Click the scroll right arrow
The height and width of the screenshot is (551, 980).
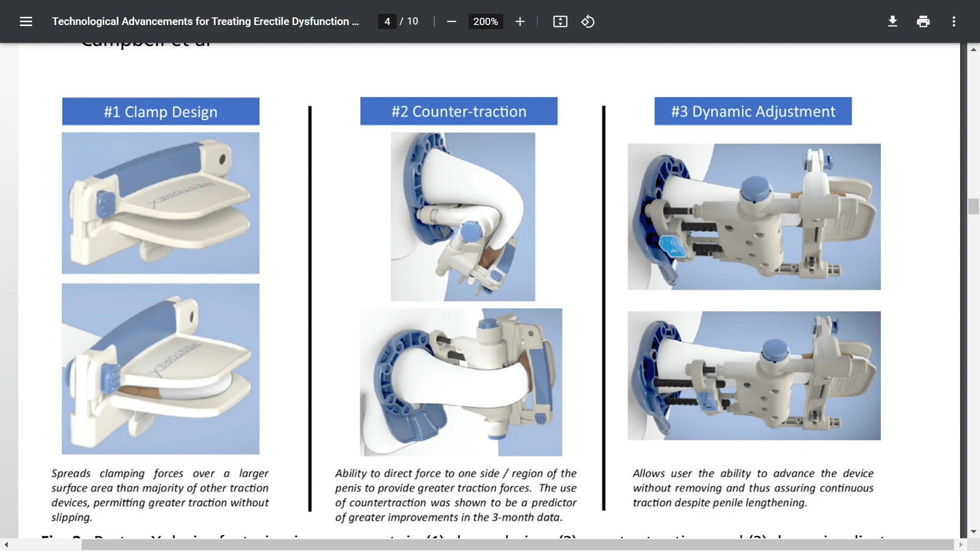point(961,545)
